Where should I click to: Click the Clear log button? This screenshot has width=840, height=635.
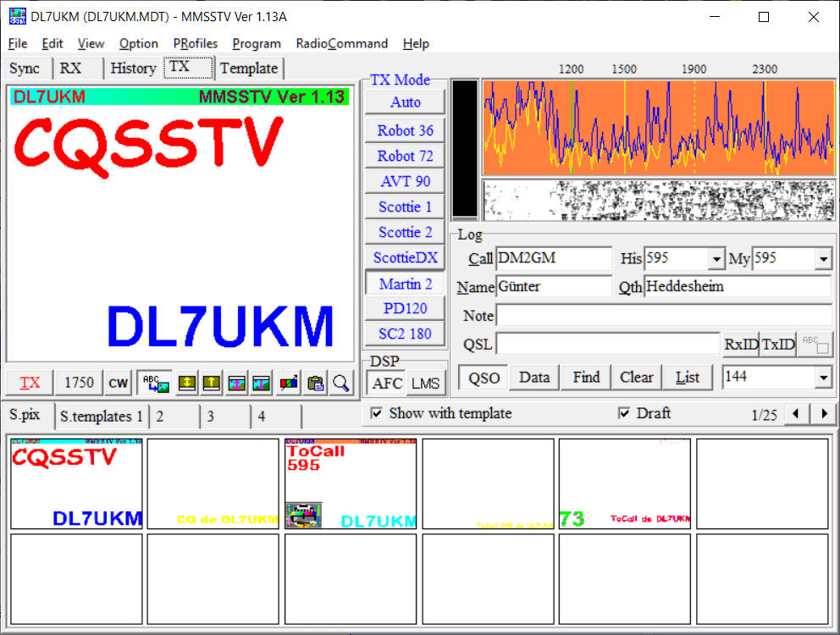(636, 378)
